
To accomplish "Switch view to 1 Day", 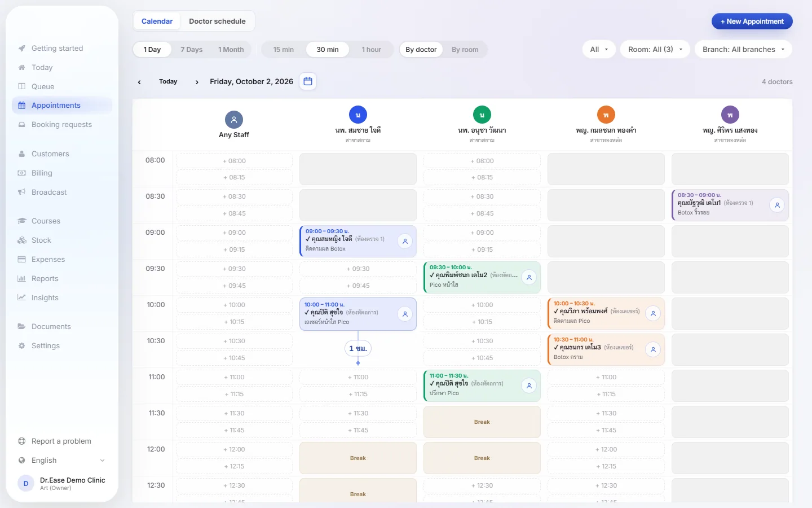I will click(x=152, y=50).
